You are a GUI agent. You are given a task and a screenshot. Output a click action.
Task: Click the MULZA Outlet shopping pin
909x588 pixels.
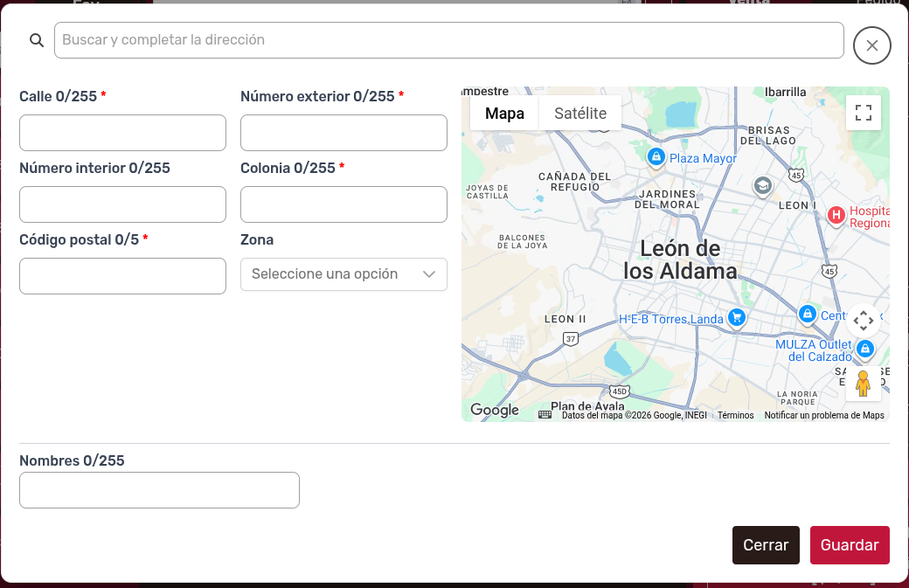click(x=865, y=349)
